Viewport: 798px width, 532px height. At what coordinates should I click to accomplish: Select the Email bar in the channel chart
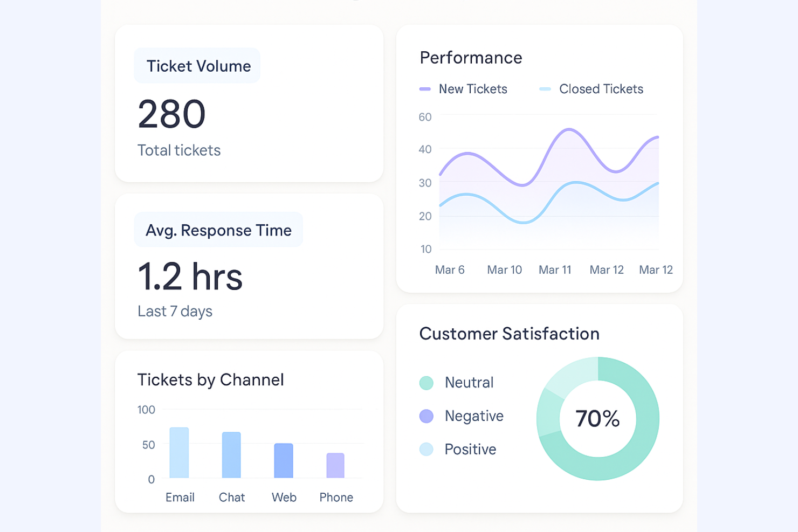(x=179, y=453)
